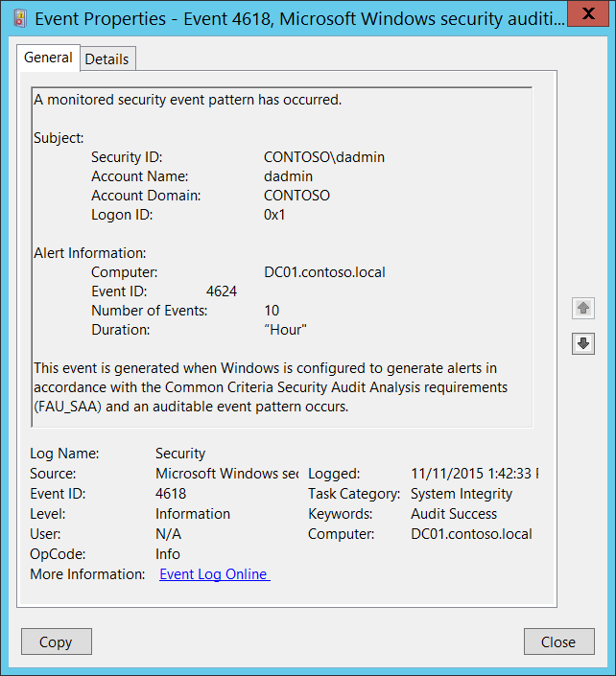Click the Level field showing Information

coord(192,514)
